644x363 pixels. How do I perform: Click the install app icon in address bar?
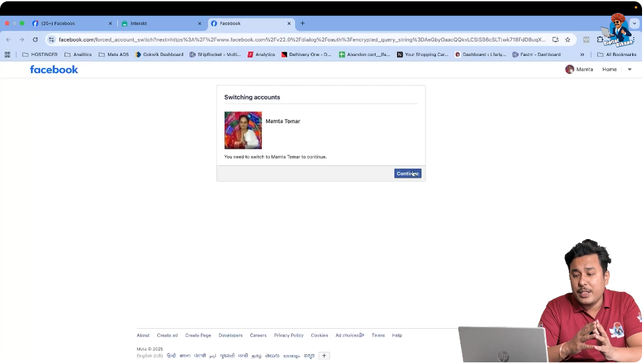click(x=555, y=40)
